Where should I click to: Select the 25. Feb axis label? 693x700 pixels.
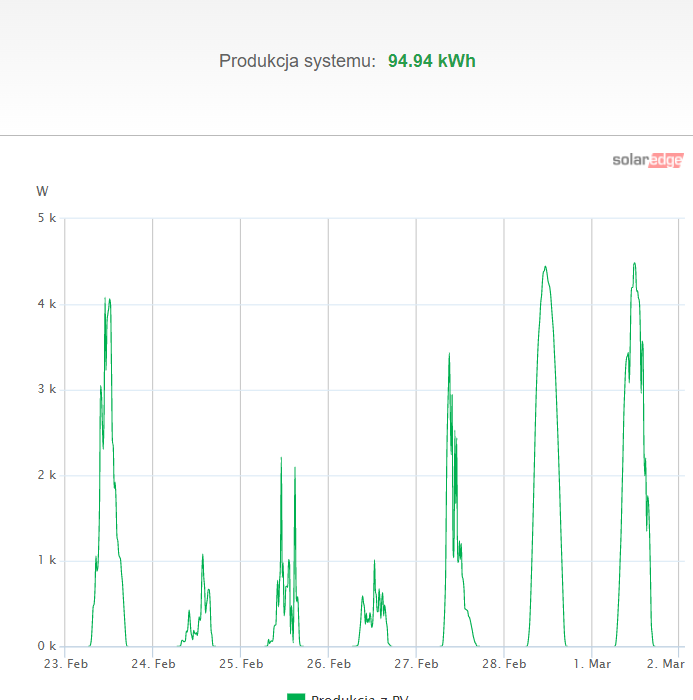pyautogui.click(x=240, y=663)
